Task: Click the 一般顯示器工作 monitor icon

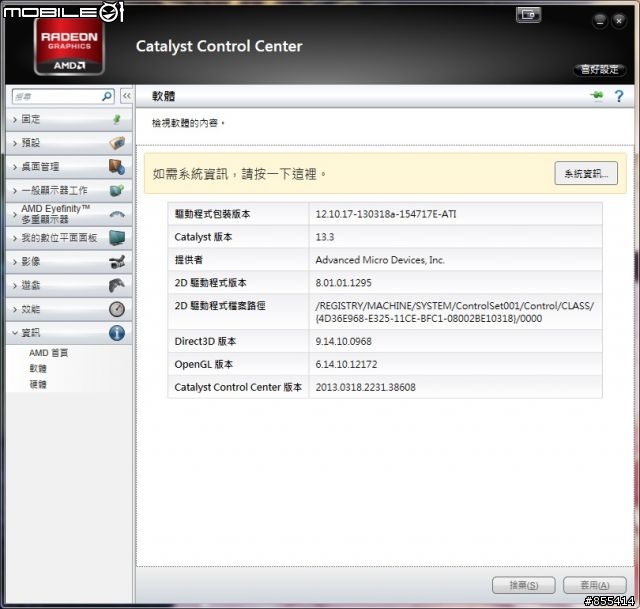Action: click(117, 190)
